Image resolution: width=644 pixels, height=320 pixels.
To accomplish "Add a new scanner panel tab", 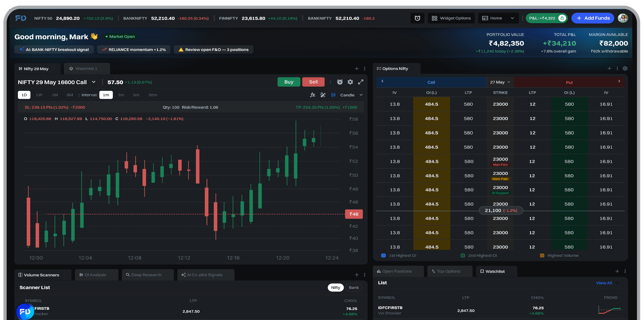I will click(x=357, y=275).
